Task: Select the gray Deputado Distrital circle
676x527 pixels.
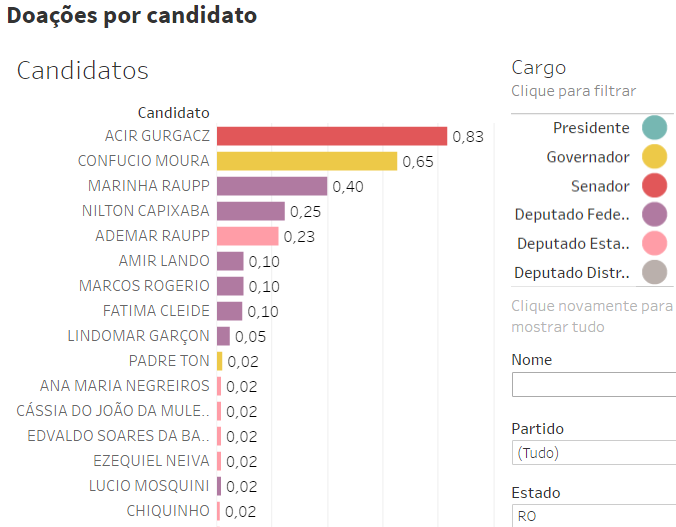Action: pos(654,272)
